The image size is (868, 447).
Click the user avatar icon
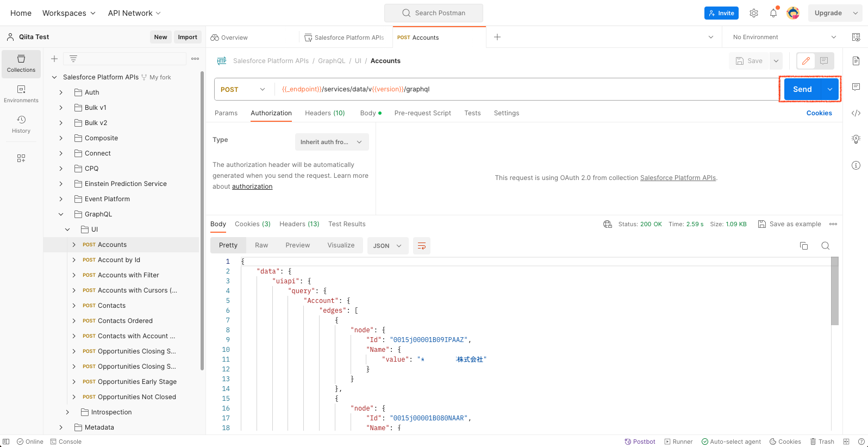pyautogui.click(x=793, y=13)
